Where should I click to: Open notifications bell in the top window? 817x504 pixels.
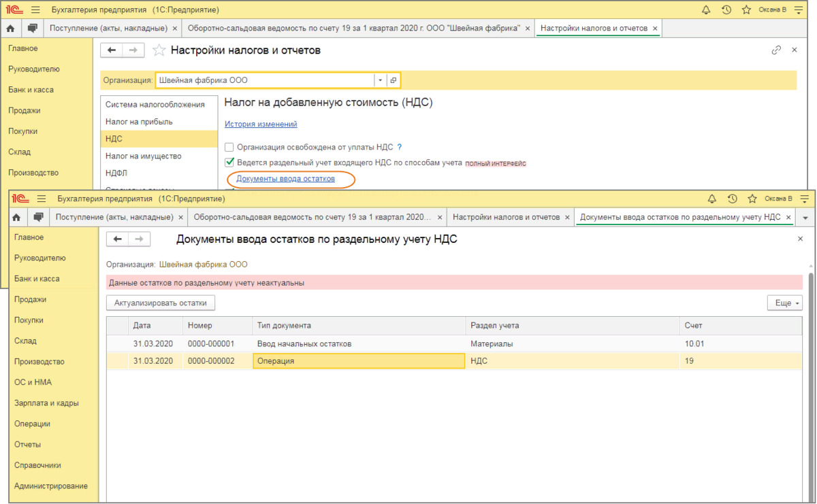click(706, 10)
